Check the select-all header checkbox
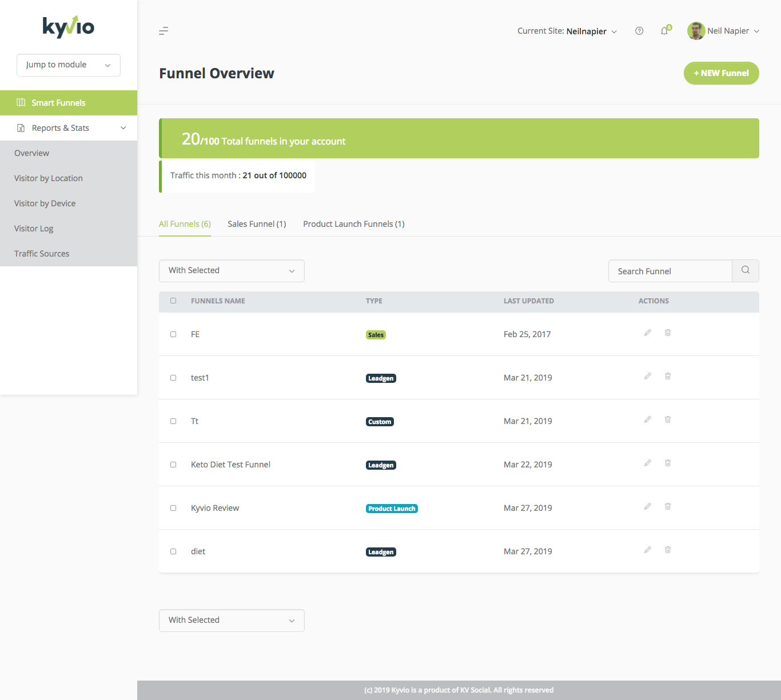The image size is (781, 700). (x=173, y=301)
